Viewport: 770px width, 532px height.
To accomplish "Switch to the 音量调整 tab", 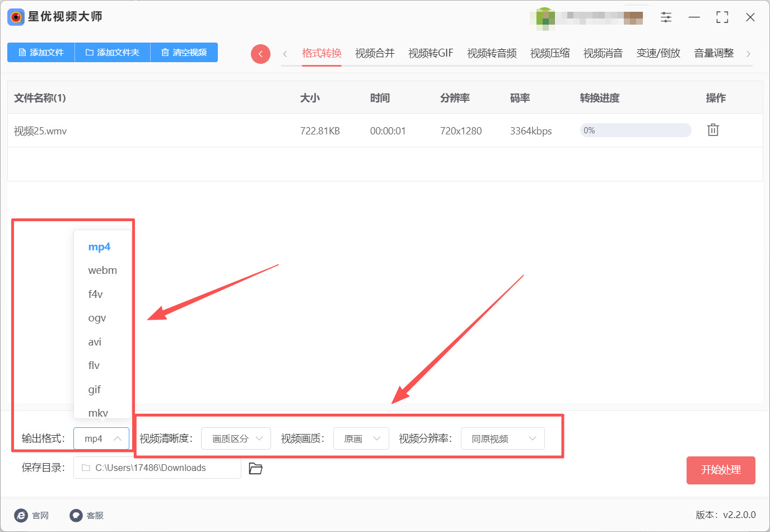I will [714, 53].
